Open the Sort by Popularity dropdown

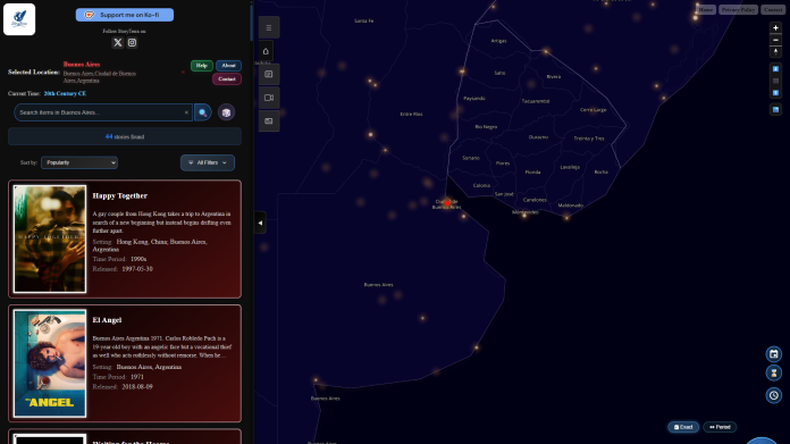79,162
